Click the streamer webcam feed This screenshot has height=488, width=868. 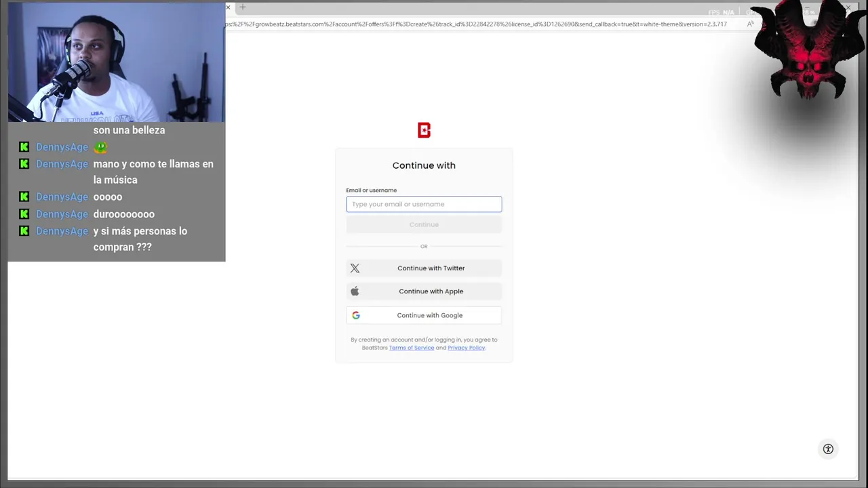117,62
